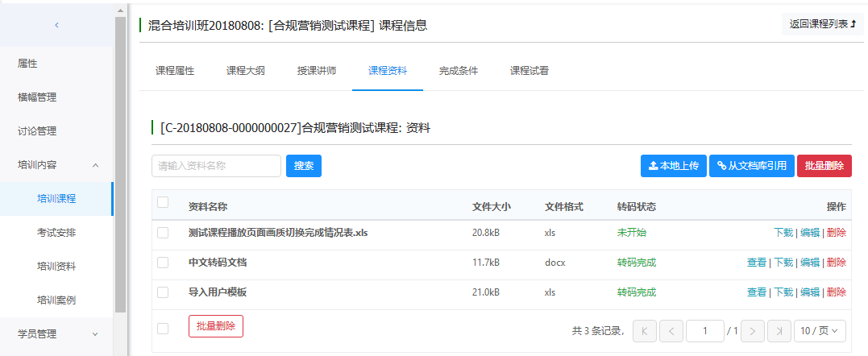Click 本地上传 upload button

click(673, 166)
